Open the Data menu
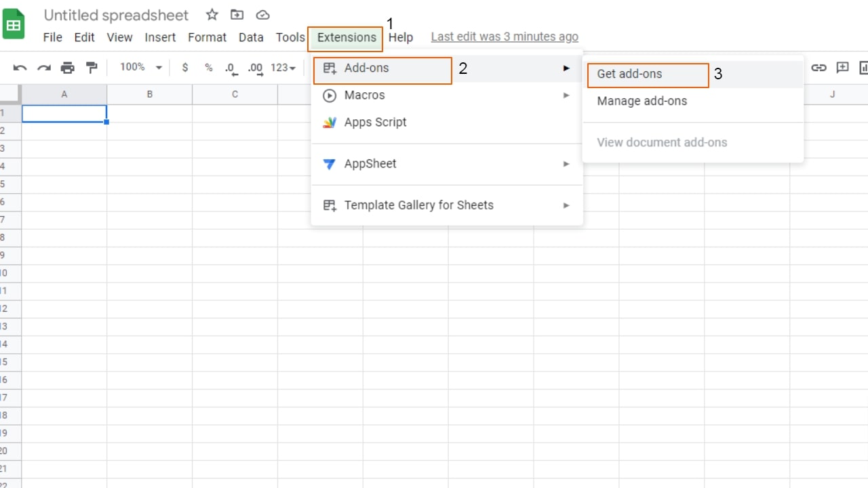Viewport: 868px width, 488px height. point(251,37)
